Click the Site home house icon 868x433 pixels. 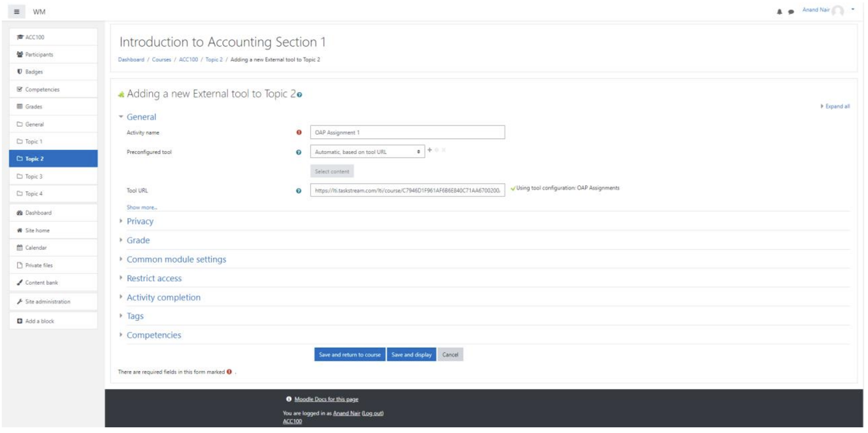pos(20,230)
